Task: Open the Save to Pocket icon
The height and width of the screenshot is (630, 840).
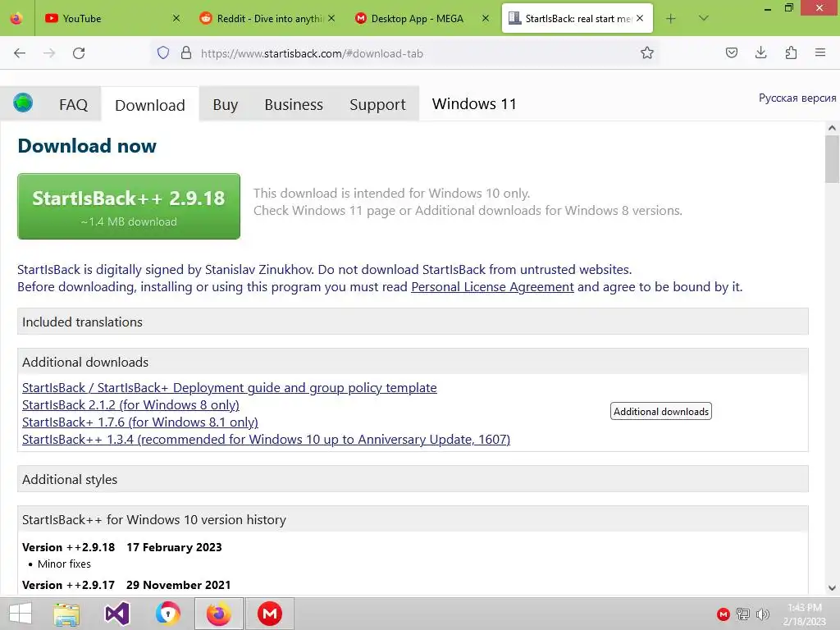Action: click(x=731, y=52)
